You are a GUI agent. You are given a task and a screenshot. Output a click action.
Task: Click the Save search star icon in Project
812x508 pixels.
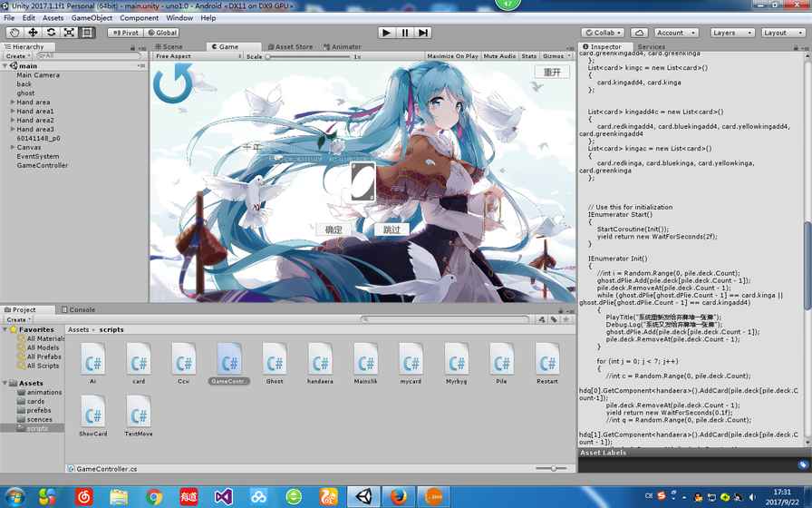565,320
